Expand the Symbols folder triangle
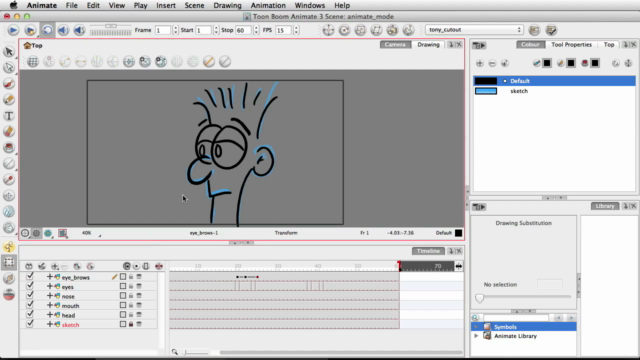Viewport: 640px width, 360px height. [476, 327]
